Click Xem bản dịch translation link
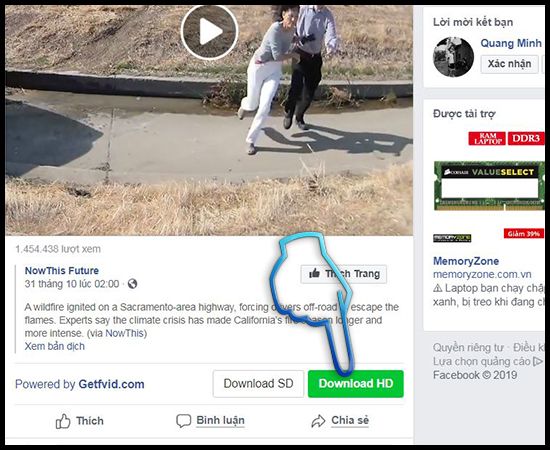 pyautogui.click(x=54, y=346)
